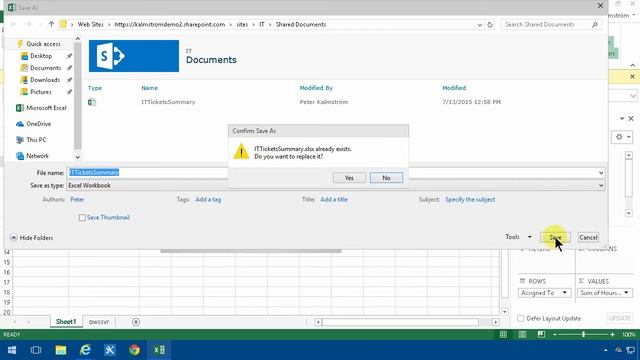Viewport: 640px width, 360px height.
Task: Open Pictures folder in navigation pane
Action: [41, 92]
